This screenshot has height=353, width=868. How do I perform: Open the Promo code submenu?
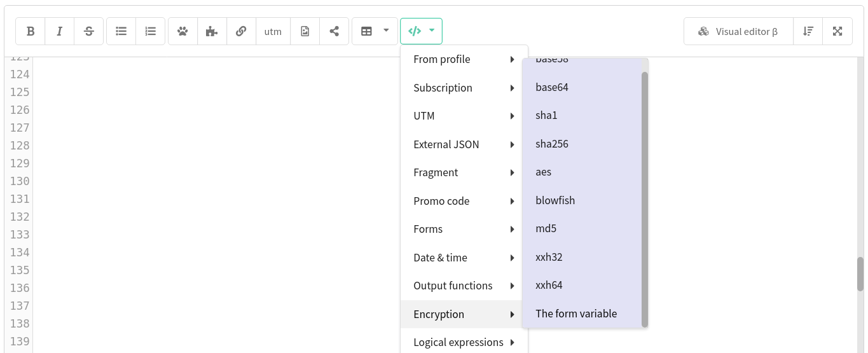tap(464, 201)
